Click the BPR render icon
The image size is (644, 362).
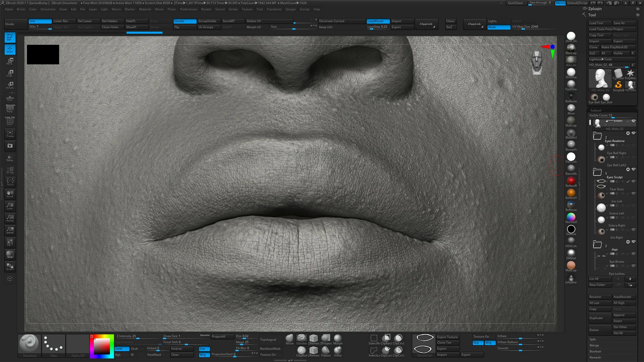tap(10, 254)
